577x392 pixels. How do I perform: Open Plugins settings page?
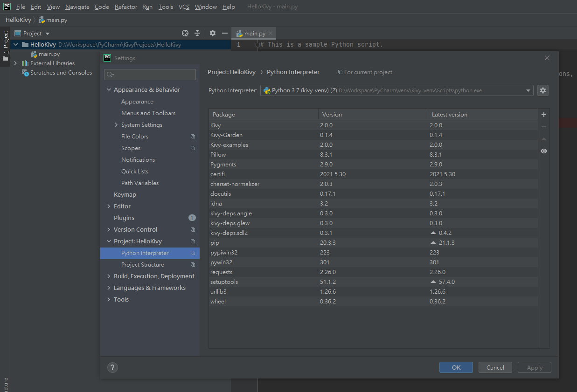[124, 218]
